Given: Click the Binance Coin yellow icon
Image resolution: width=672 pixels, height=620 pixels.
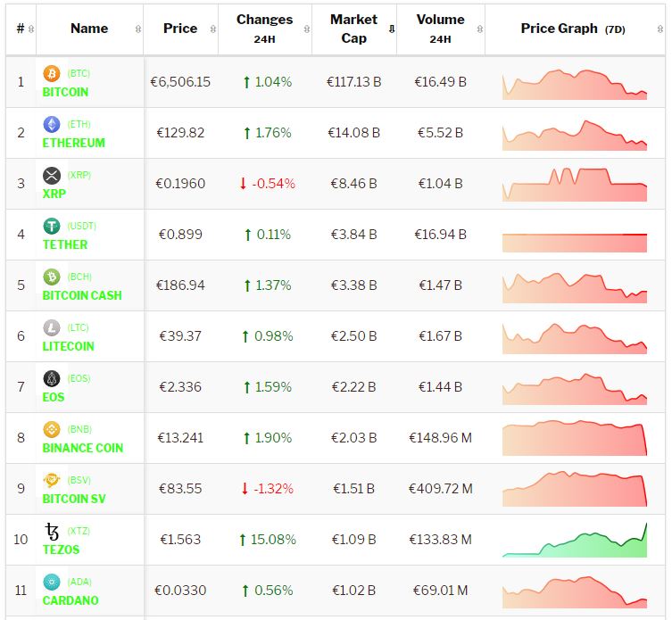Looking at the screenshot, I should (52, 429).
